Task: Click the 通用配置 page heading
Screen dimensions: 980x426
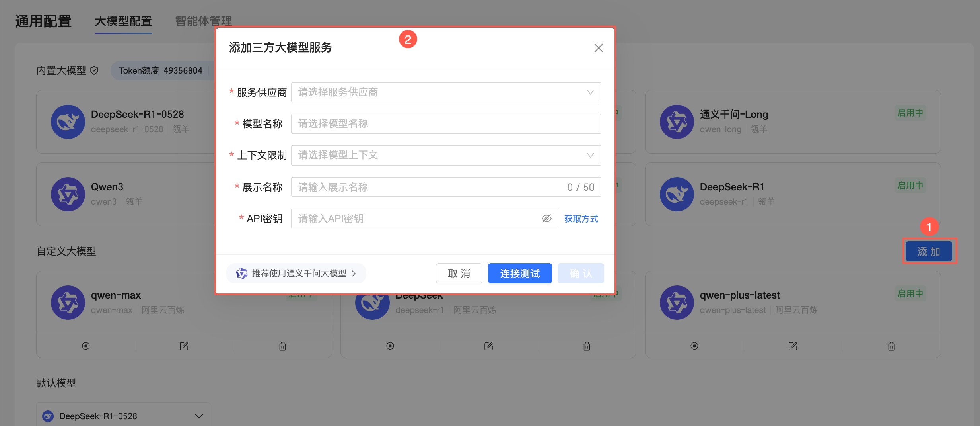Action: click(x=43, y=21)
